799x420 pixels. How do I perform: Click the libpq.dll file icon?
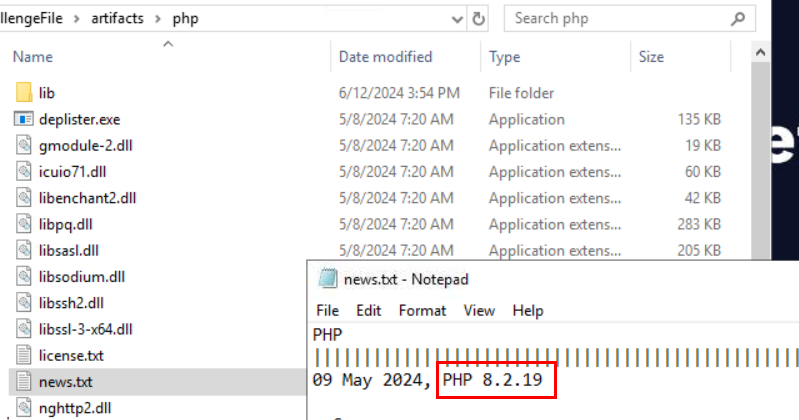(23, 224)
